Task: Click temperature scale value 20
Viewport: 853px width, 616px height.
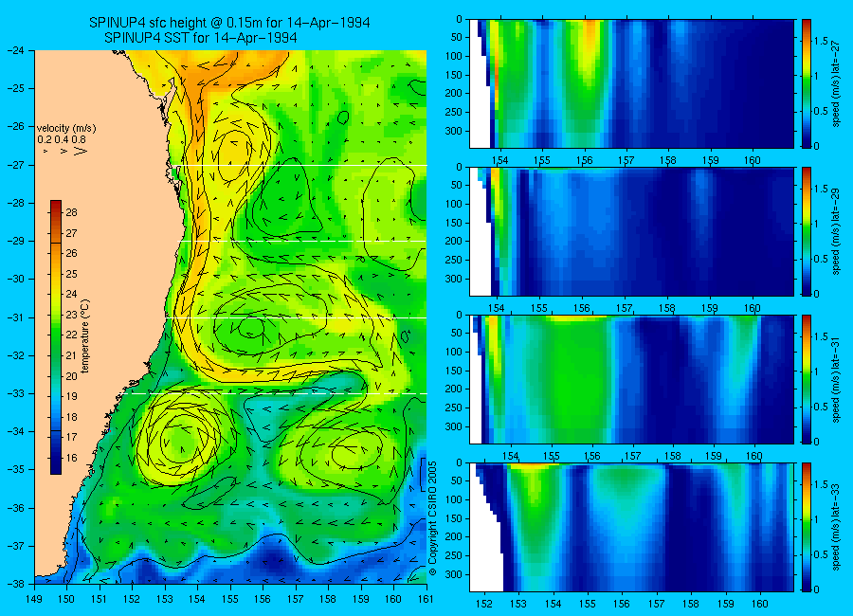Action: click(71, 376)
